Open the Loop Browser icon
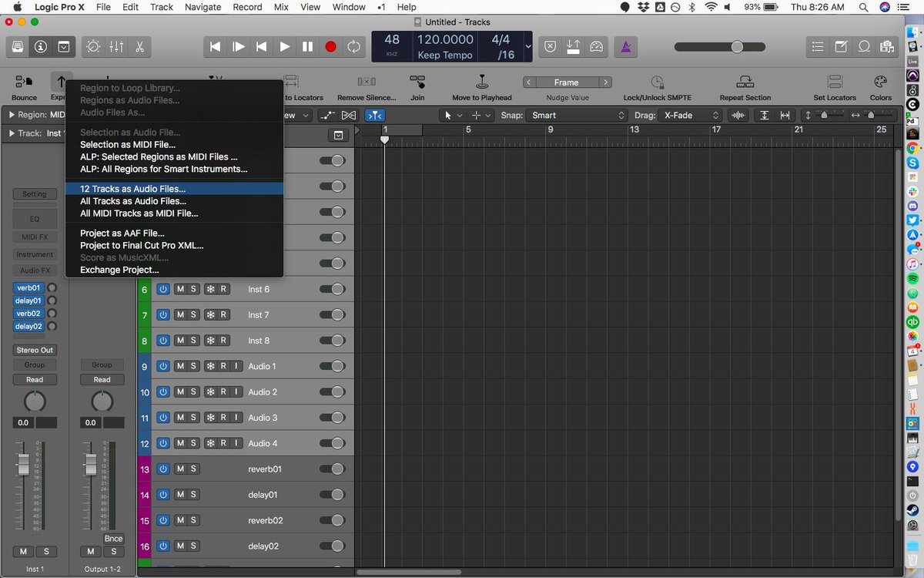Image resolution: width=924 pixels, height=578 pixels. (x=865, y=46)
